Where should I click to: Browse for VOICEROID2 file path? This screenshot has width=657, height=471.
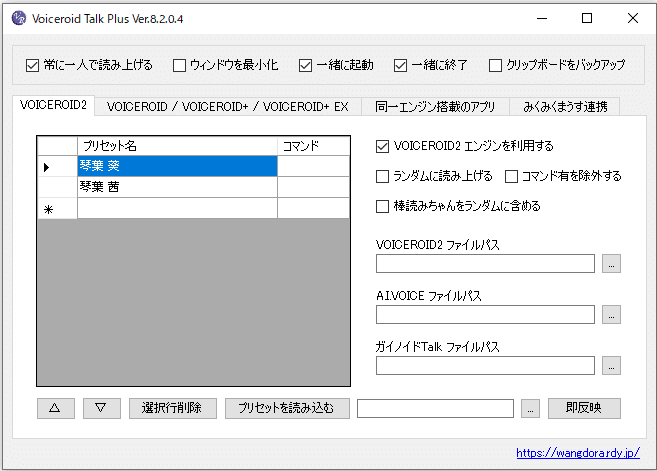(611, 264)
